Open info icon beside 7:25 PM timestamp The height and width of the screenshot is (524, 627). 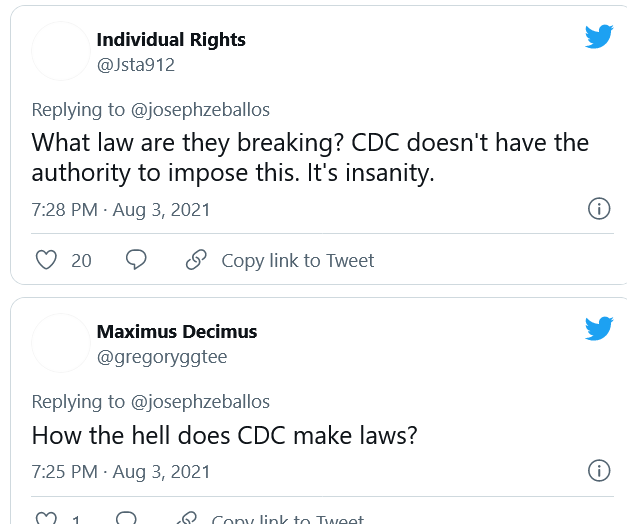click(x=599, y=470)
